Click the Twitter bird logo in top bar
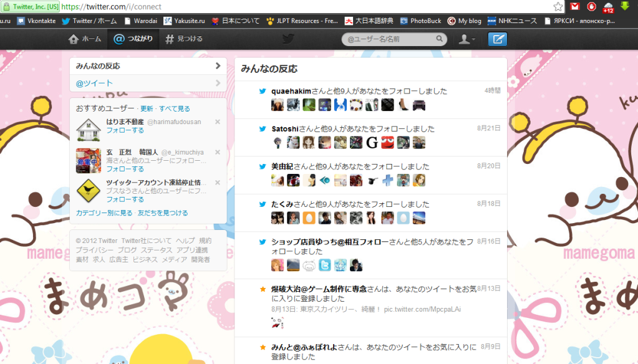 click(288, 39)
